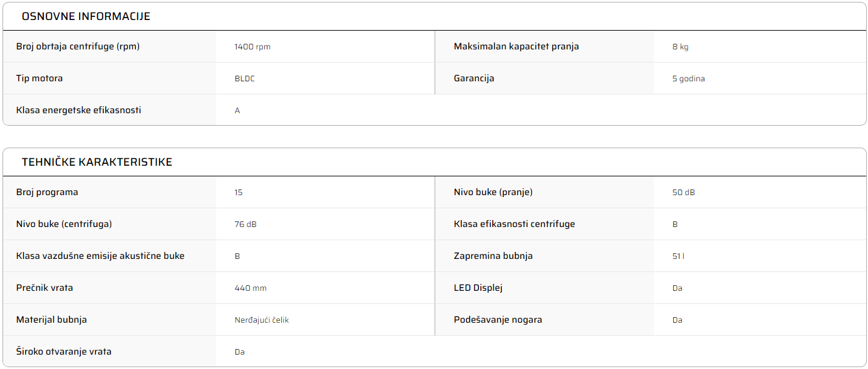The height and width of the screenshot is (369, 868).
Task: Click the OSNOVNE INFORMACIJE section header
Action: click(x=86, y=16)
